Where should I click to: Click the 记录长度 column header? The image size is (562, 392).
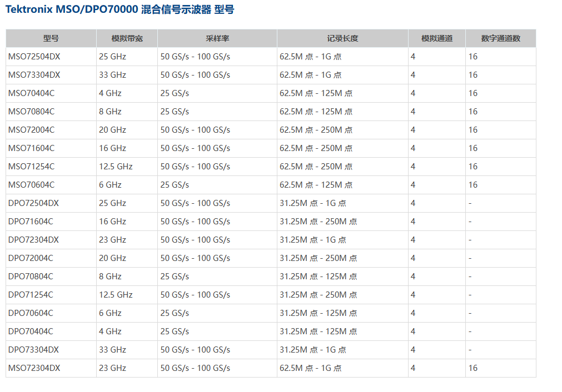(342, 38)
